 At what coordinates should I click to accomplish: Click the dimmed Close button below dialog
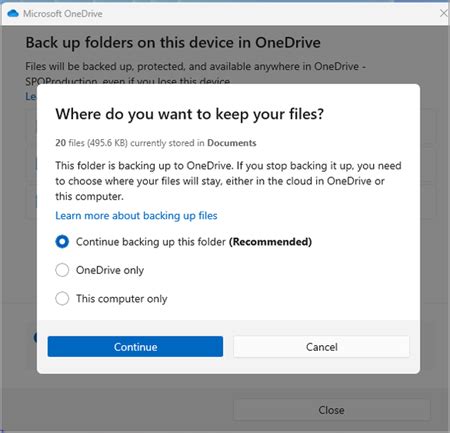pos(331,410)
